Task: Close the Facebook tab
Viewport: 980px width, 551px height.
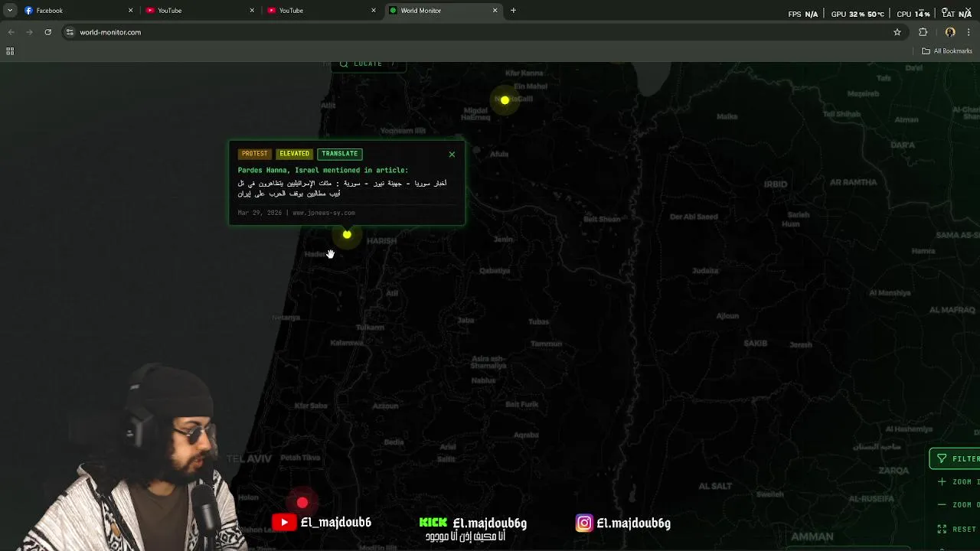Action: 130,11
